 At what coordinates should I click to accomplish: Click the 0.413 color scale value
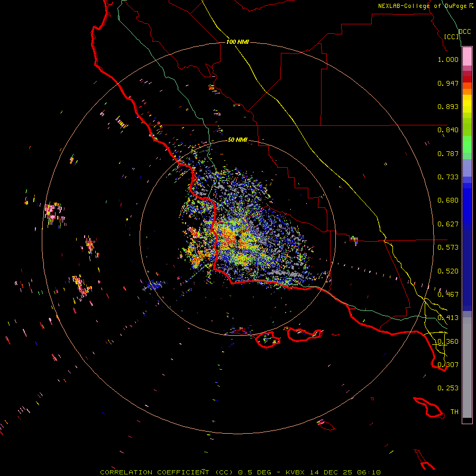pos(448,318)
